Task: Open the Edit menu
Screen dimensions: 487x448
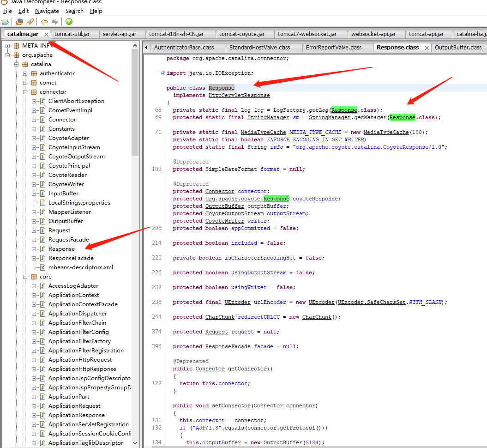Action: pyautogui.click(x=23, y=11)
